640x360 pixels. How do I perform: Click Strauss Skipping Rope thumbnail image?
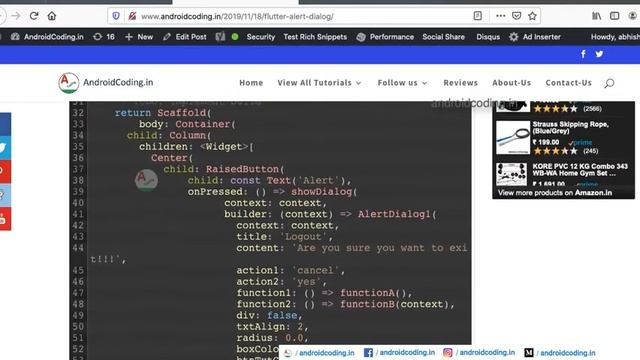[513, 138]
